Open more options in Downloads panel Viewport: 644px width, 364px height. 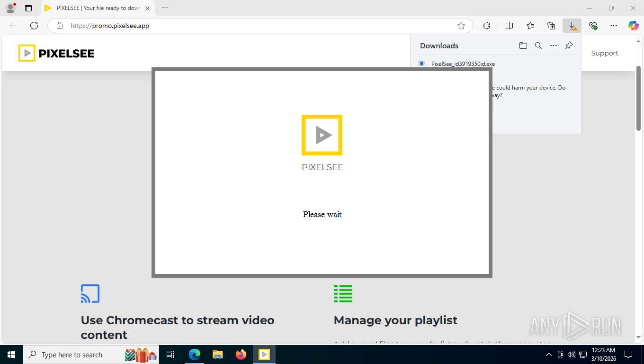(553, 45)
